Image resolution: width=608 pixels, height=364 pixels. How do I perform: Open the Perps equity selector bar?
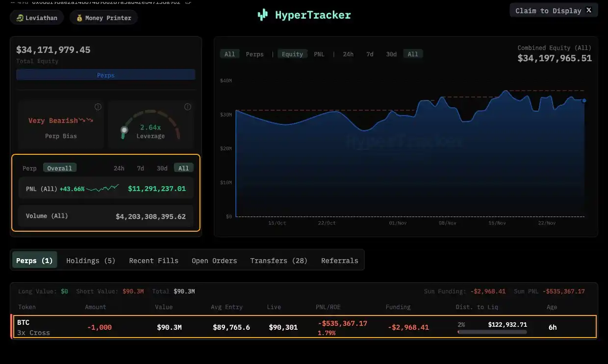tap(105, 74)
